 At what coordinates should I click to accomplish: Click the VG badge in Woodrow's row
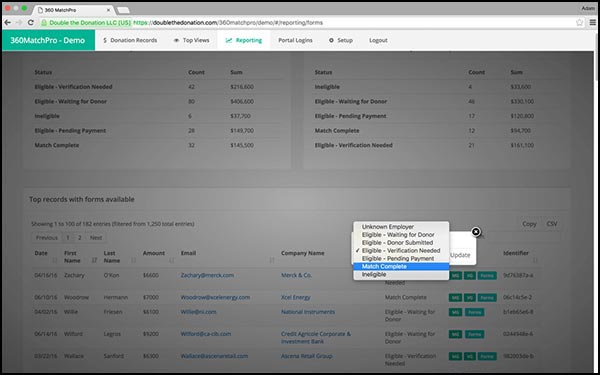point(470,297)
